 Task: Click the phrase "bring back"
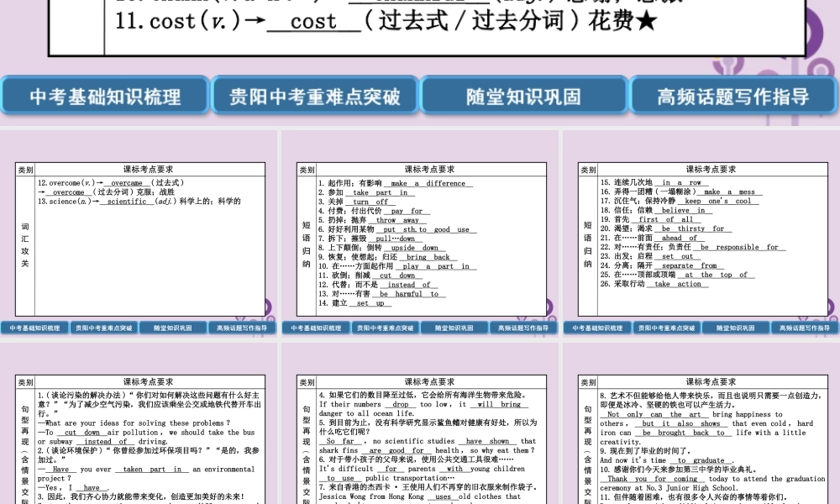click(x=428, y=257)
